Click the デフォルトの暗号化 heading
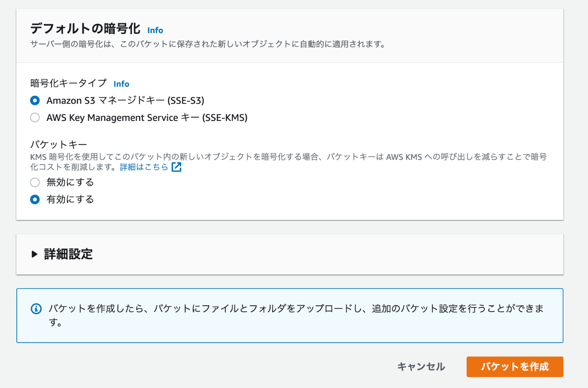The image size is (588, 388). [x=85, y=29]
